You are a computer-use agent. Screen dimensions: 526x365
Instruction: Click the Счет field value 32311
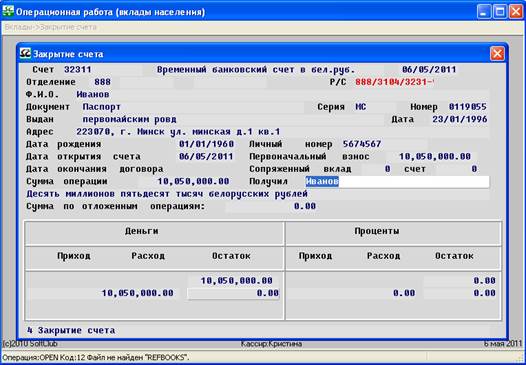77,70
